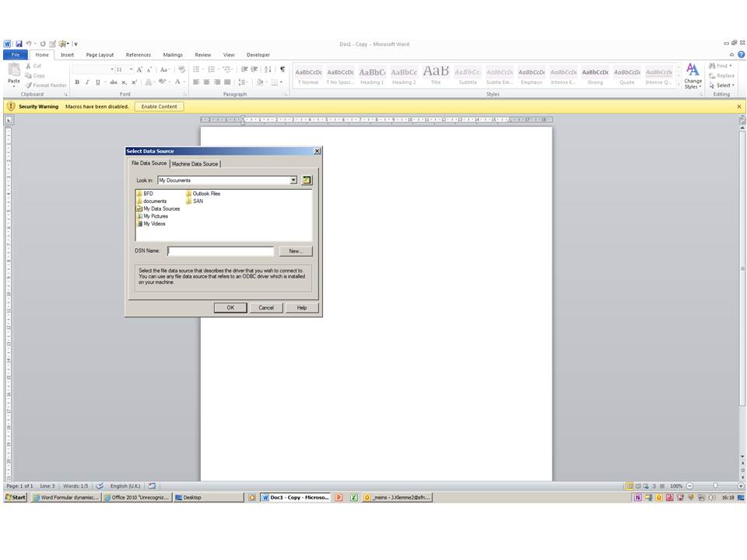The image size is (747, 560).
Task: Open Word Help with the question mark icon
Action: pyautogui.click(x=742, y=54)
